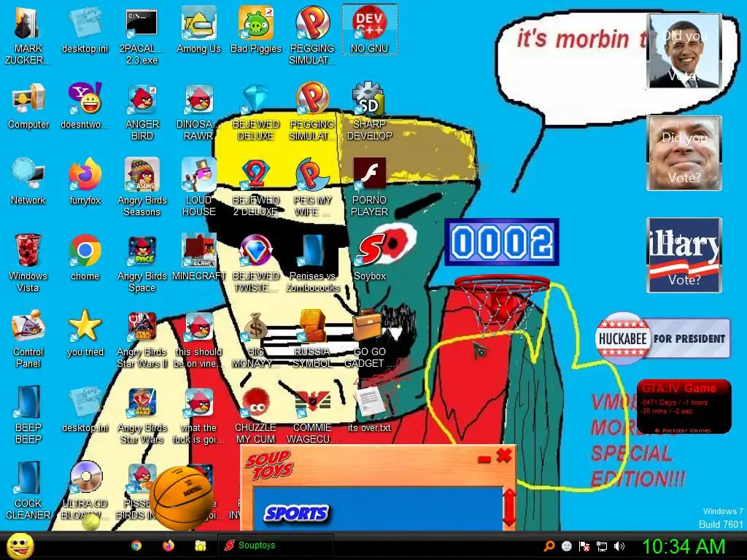Open the taskbar file explorer folder
The image size is (747, 560).
pyautogui.click(x=200, y=545)
